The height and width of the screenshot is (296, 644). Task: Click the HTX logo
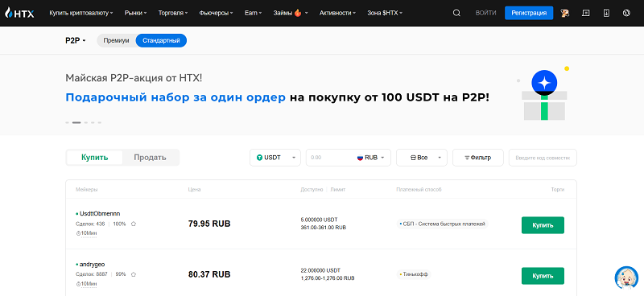19,13
